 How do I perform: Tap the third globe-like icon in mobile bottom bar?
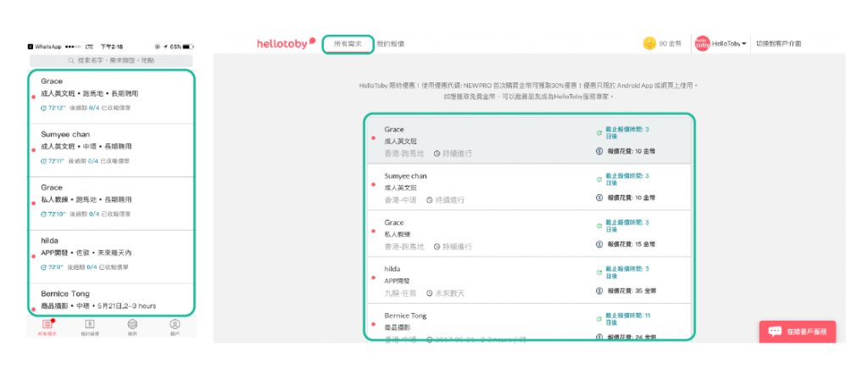[132, 323]
